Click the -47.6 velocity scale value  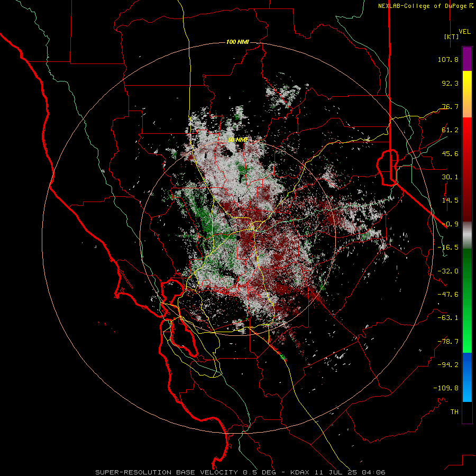click(448, 295)
